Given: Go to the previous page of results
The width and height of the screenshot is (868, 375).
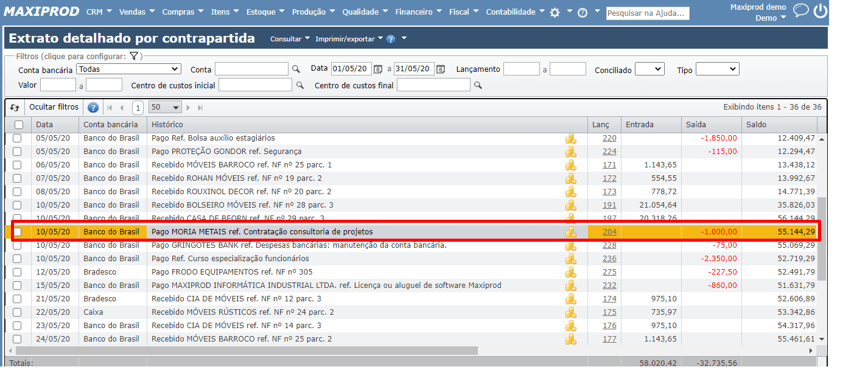Looking at the screenshot, I should (122, 108).
